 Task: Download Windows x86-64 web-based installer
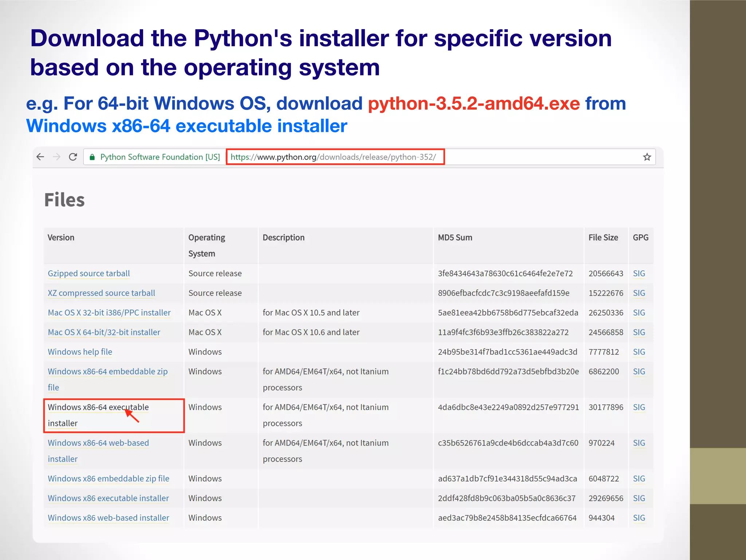(98, 443)
